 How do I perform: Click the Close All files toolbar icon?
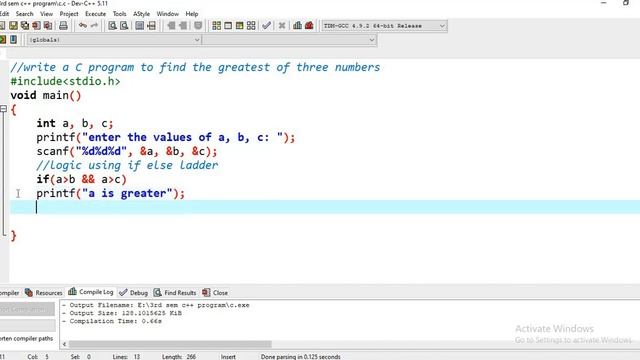[x=48, y=26]
